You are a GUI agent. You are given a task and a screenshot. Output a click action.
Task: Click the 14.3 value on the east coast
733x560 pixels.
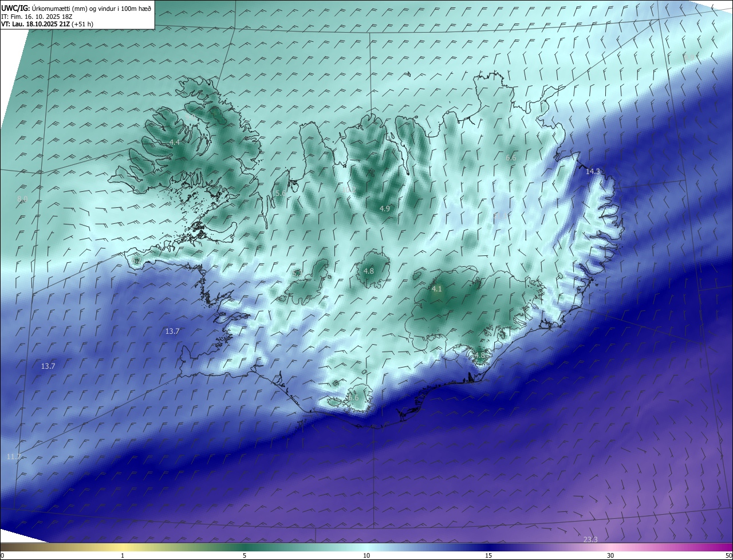pyautogui.click(x=593, y=171)
